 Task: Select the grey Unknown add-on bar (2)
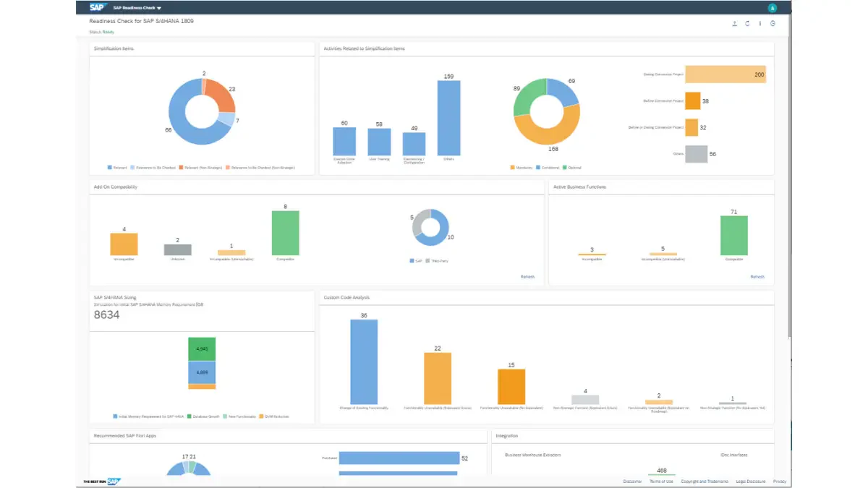coord(177,250)
